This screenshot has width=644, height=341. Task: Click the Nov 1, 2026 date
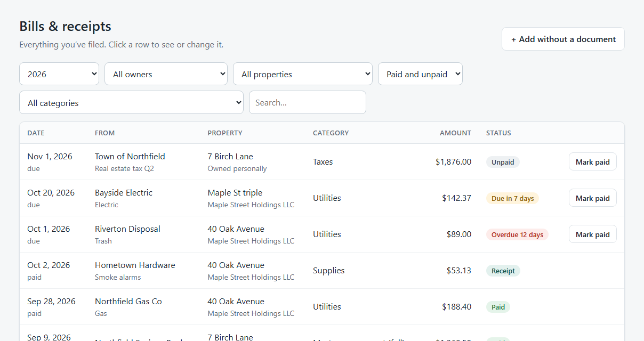[50, 157]
